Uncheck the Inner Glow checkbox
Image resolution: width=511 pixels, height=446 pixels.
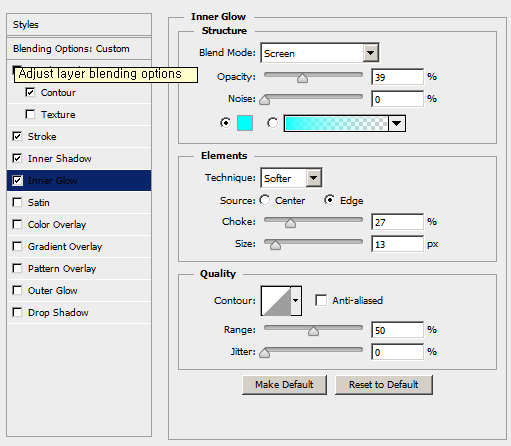coord(17,180)
